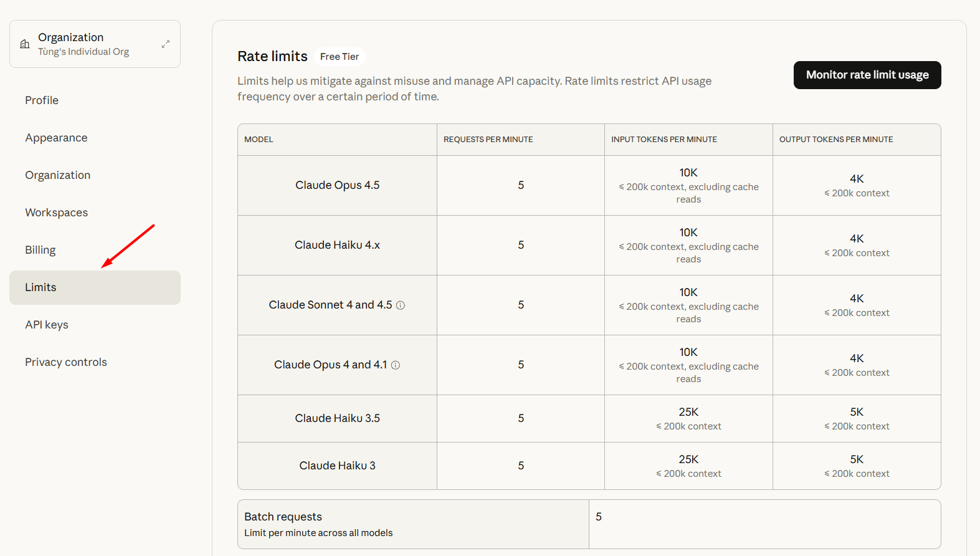Open the Profile settings page
The height and width of the screenshot is (556, 980).
42,100
